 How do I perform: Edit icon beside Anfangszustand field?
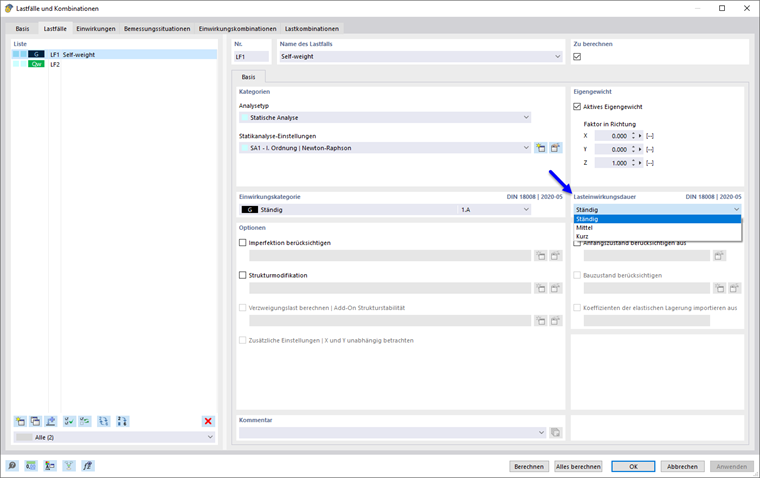click(x=719, y=255)
